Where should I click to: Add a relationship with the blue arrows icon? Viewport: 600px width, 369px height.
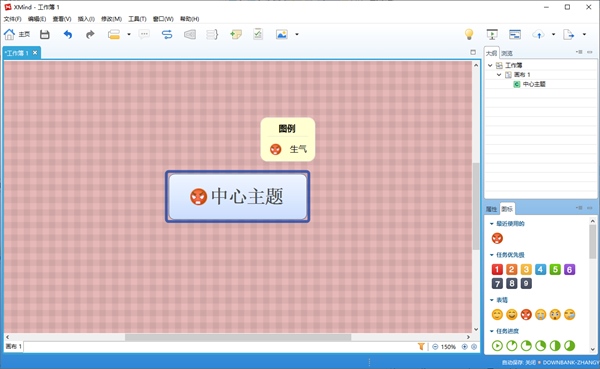click(167, 34)
